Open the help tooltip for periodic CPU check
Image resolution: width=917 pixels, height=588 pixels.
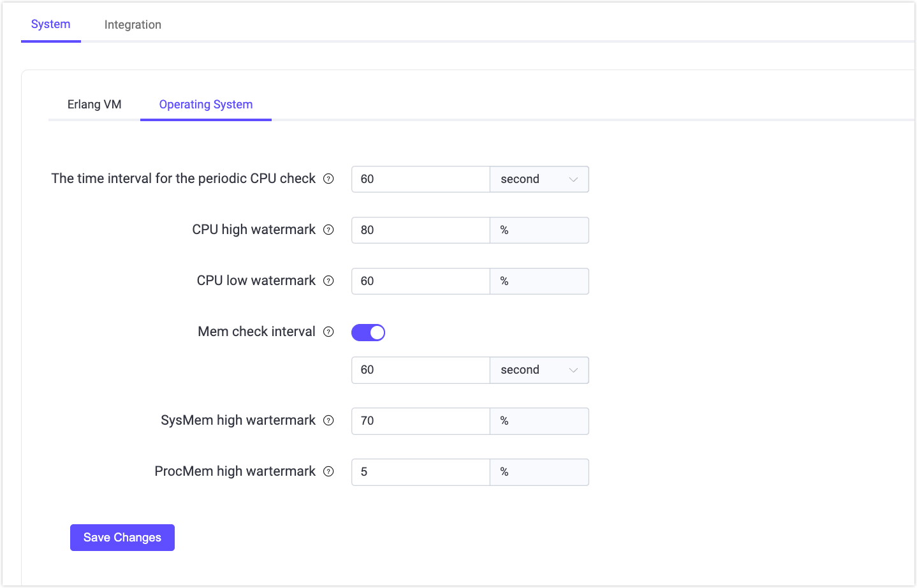click(329, 179)
